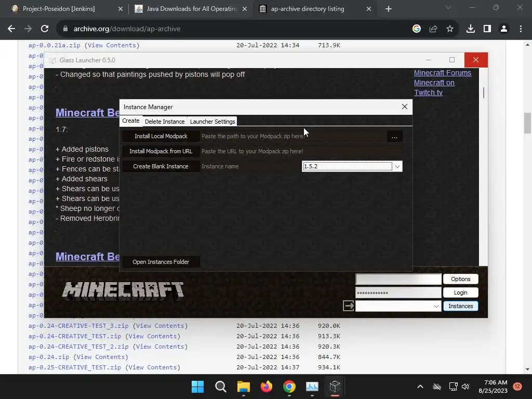Image resolution: width=532 pixels, height=399 pixels.
Task: Open the Create tab in Instance Manager
Action: point(130,121)
